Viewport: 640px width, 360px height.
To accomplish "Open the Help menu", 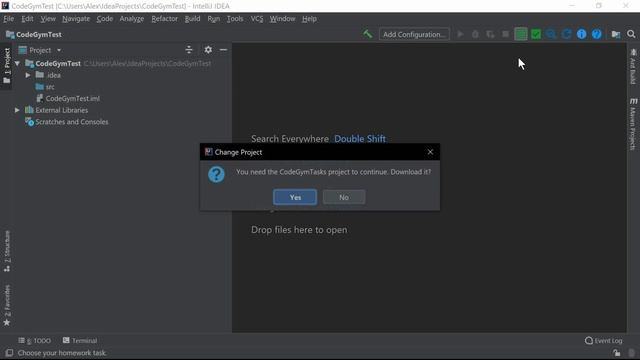I will point(309,19).
